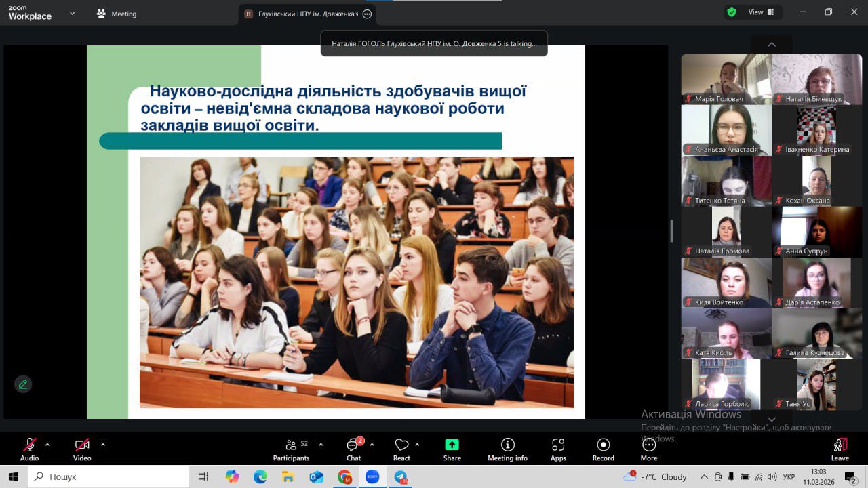Screen dimensions: 868x488
Task: Leave the meeting
Action: (840, 448)
